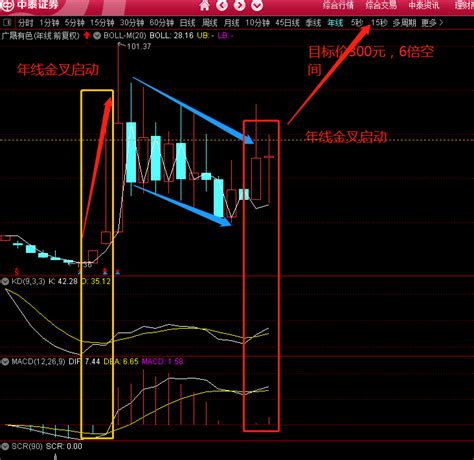Click the 101.37 high price label
The width and height of the screenshot is (474, 460).
coord(139,46)
